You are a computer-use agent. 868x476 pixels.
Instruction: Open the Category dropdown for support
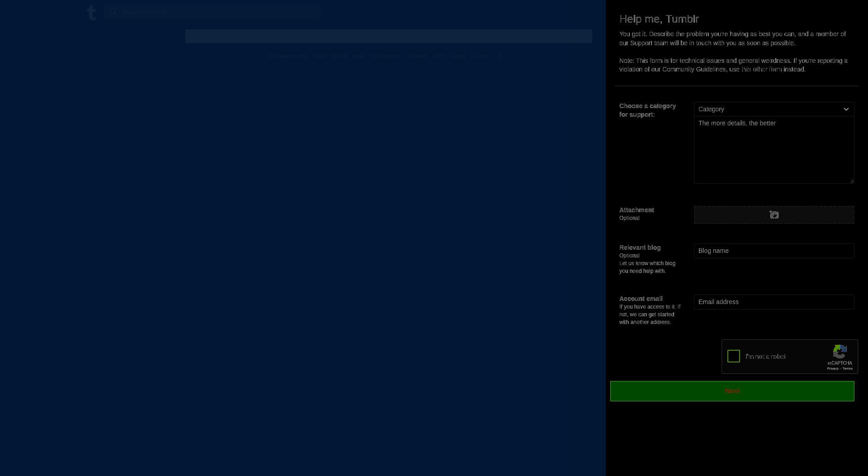774,109
